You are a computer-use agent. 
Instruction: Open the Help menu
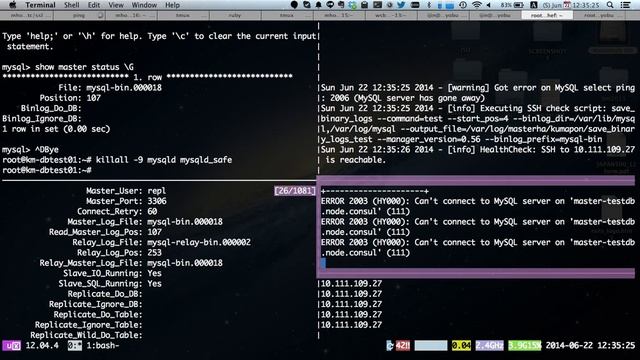point(172,5)
